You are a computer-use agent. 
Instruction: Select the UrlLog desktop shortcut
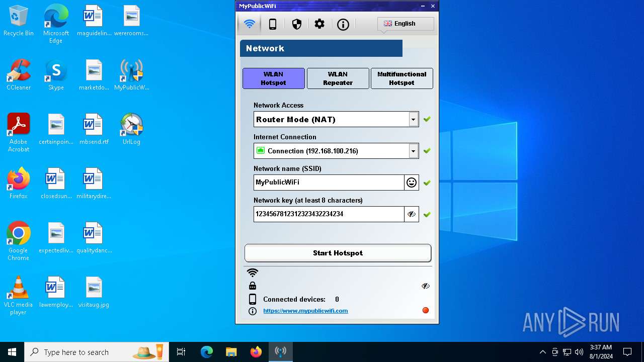click(x=131, y=130)
